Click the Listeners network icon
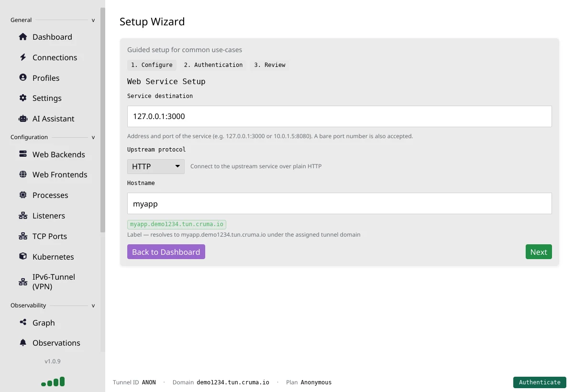 tap(23, 216)
